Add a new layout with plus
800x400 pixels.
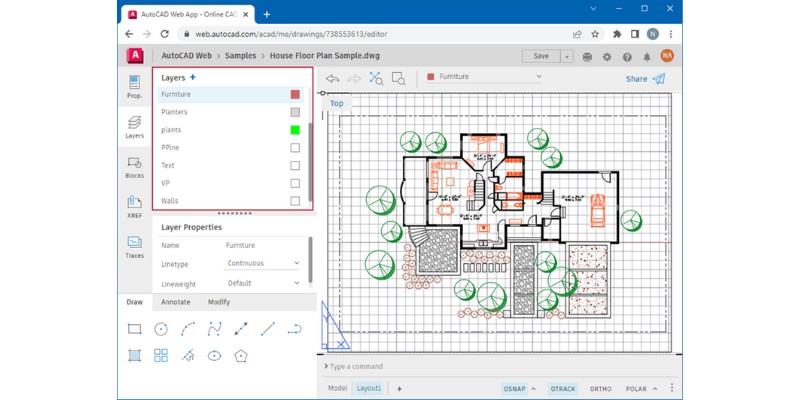(x=399, y=389)
